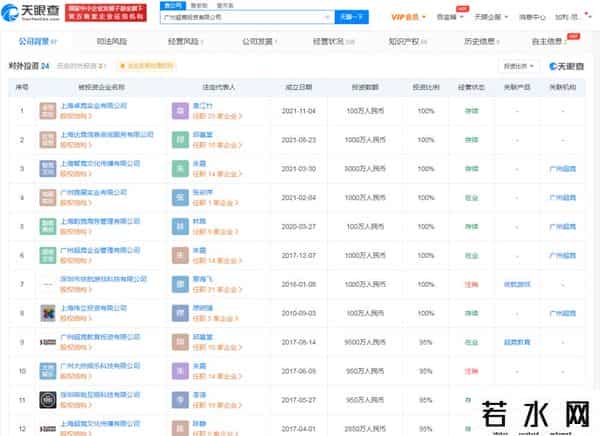Open the brown representative avatar in row 6

(x=180, y=255)
